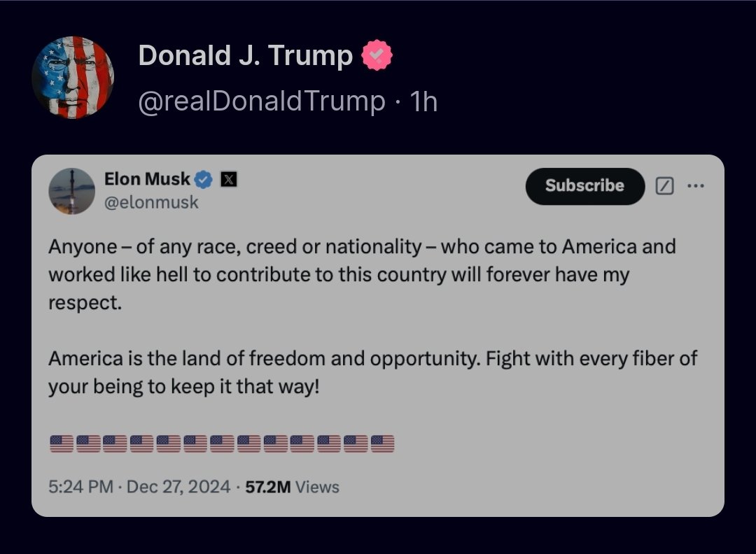Click the pink verified badge beside Donald J. Trump
This screenshot has width=756, height=554.
tap(377, 56)
